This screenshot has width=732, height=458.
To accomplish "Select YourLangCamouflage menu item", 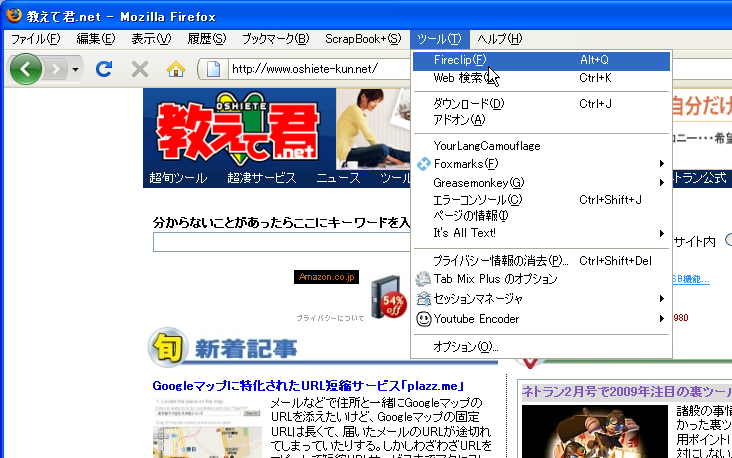I will point(542,146).
